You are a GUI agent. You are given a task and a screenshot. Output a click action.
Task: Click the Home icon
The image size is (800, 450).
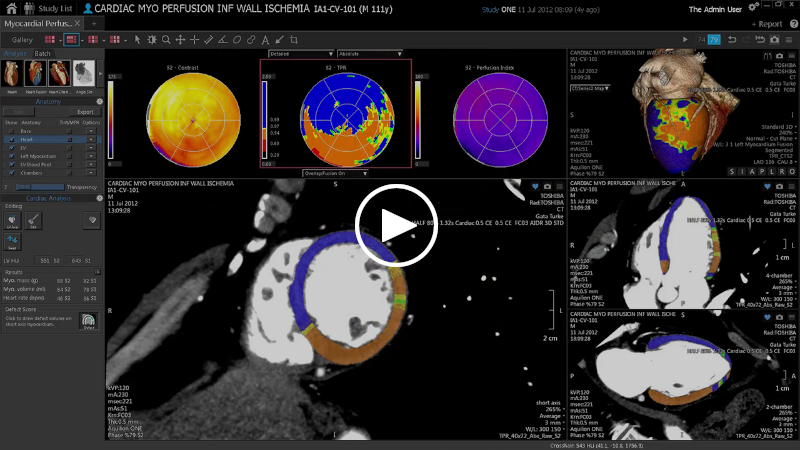pos(11,8)
